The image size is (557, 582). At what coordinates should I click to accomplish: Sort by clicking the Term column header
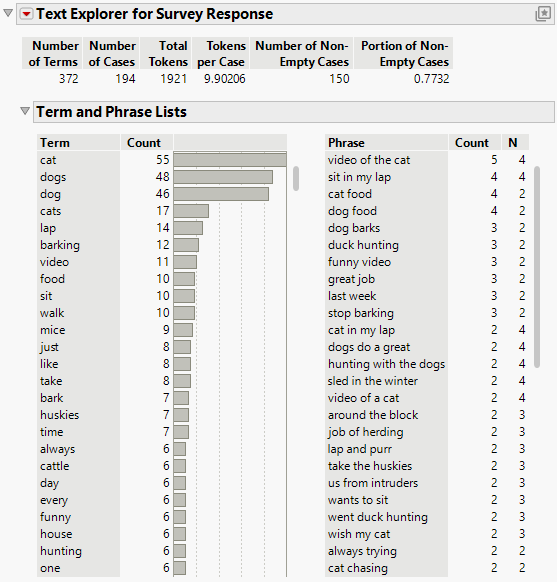click(55, 143)
